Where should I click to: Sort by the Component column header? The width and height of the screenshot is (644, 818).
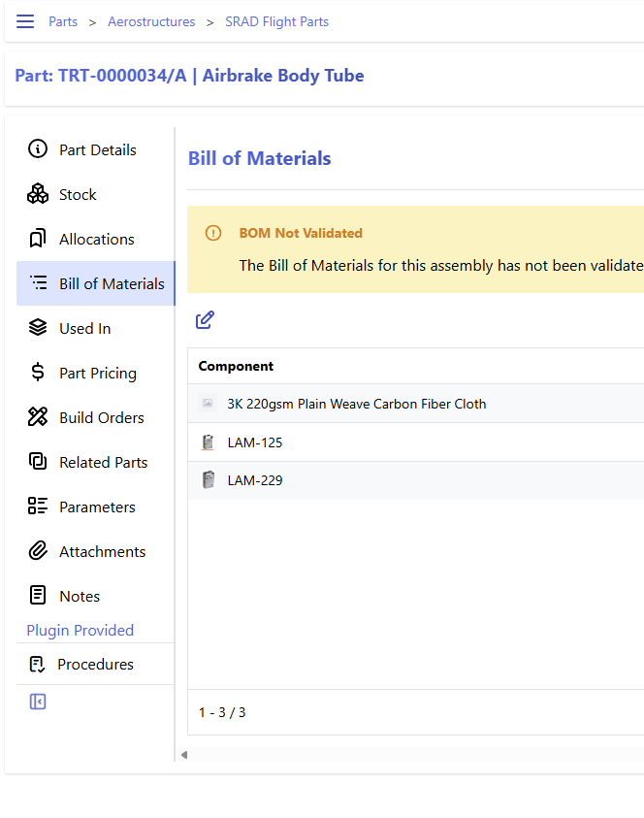tap(236, 366)
